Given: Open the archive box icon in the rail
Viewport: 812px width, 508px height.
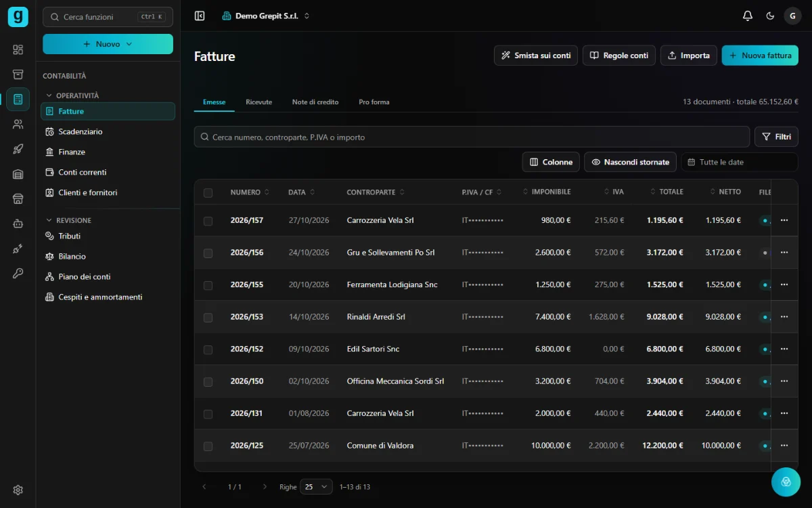Looking at the screenshot, I should (x=18, y=75).
